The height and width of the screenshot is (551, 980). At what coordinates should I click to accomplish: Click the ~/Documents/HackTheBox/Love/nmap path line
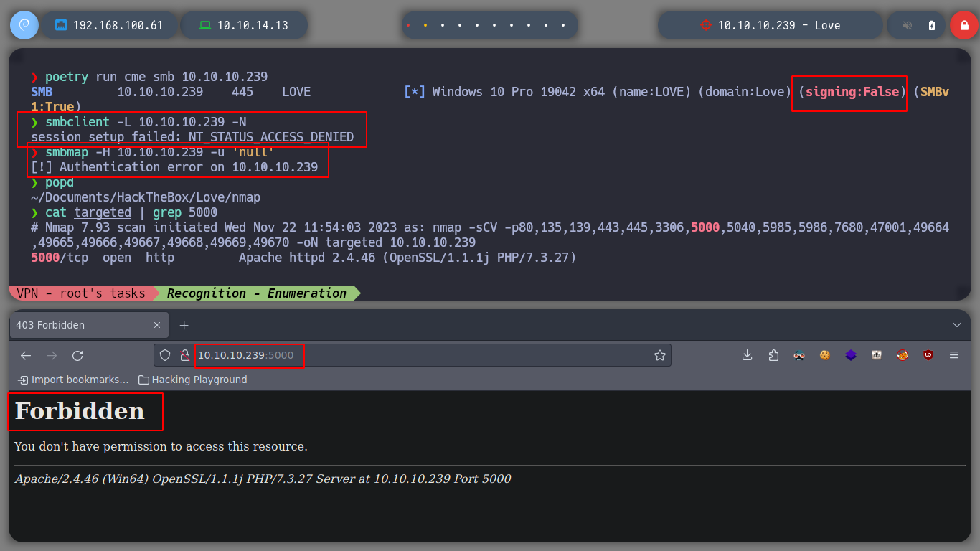pyautogui.click(x=146, y=197)
